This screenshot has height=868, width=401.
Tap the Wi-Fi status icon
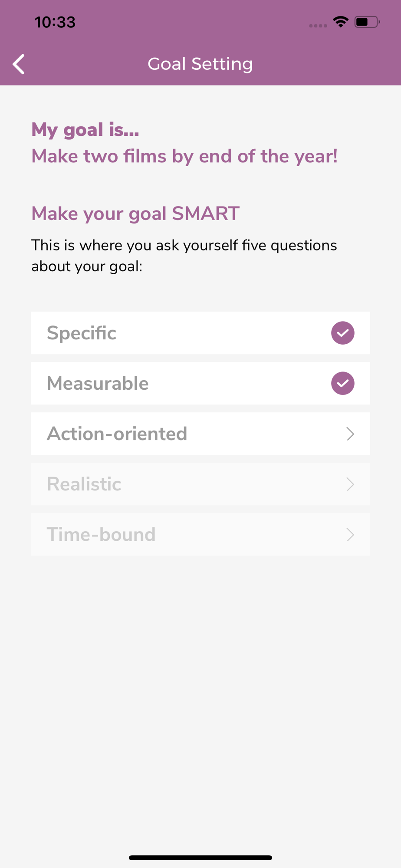pyautogui.click(x=341, y=22)
